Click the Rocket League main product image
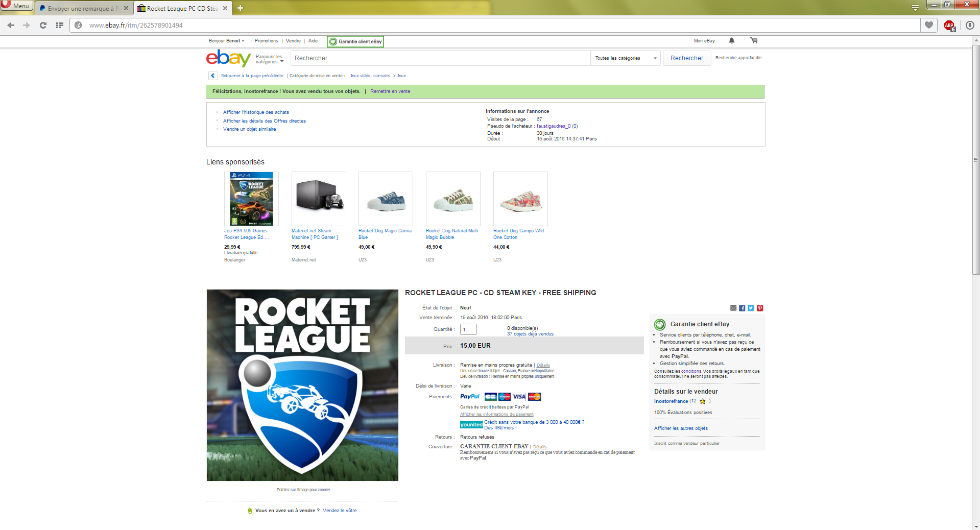Screen dimensions: 980x530 302,385
